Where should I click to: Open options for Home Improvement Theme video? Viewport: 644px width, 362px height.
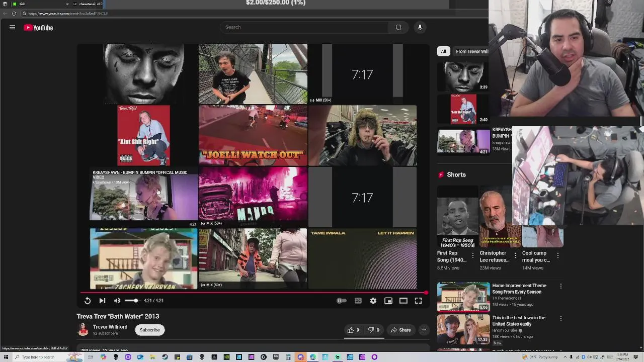click(x=561, y=286)
